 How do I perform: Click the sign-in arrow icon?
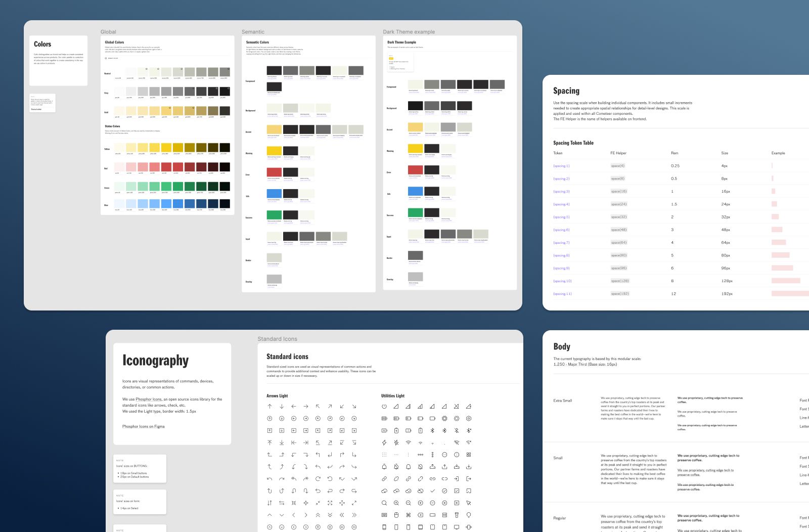click(457, 479)
